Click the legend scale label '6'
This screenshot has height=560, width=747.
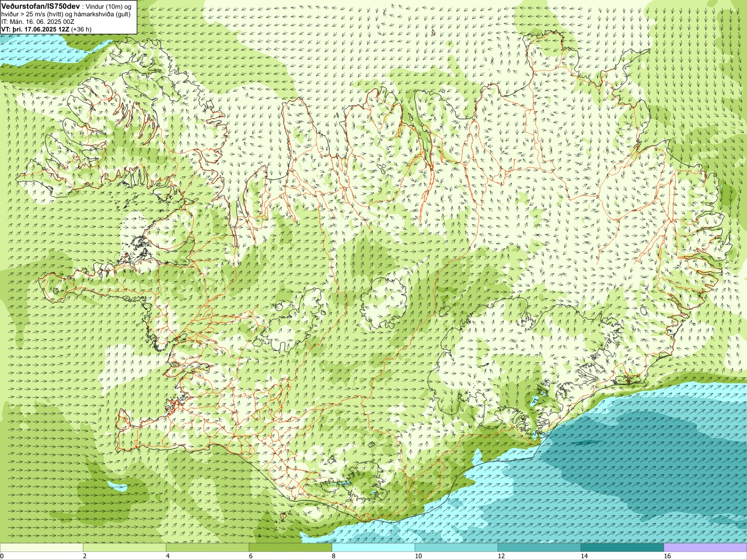[251, 556]
